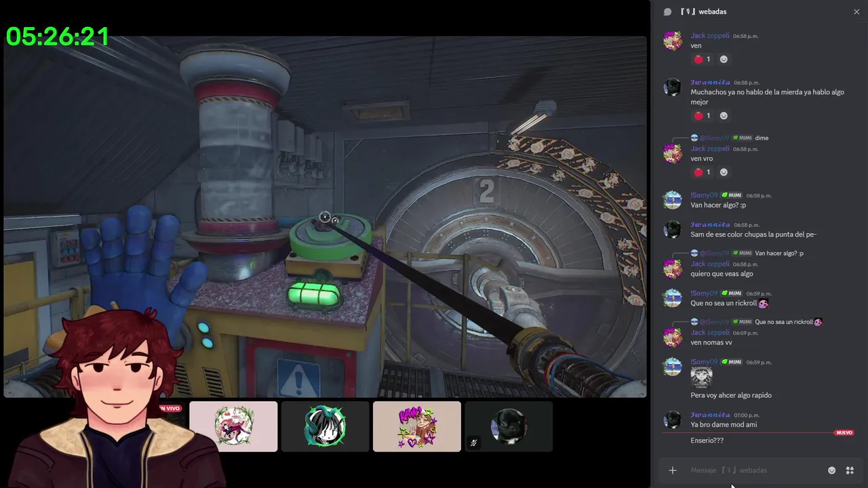Add a reaction to the "ven vro" message
Screen dimensions: 868x488
(724, 172)
